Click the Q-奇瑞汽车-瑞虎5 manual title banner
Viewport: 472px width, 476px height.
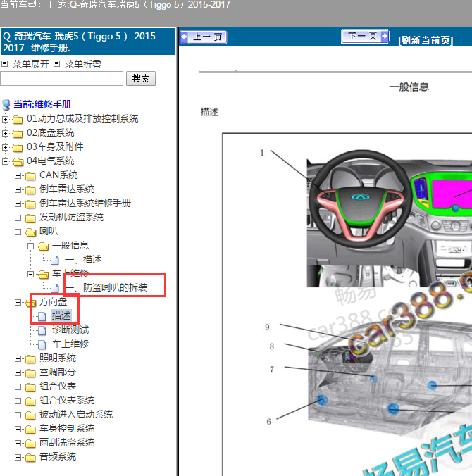pyautogui.click(x=88, y=42)
